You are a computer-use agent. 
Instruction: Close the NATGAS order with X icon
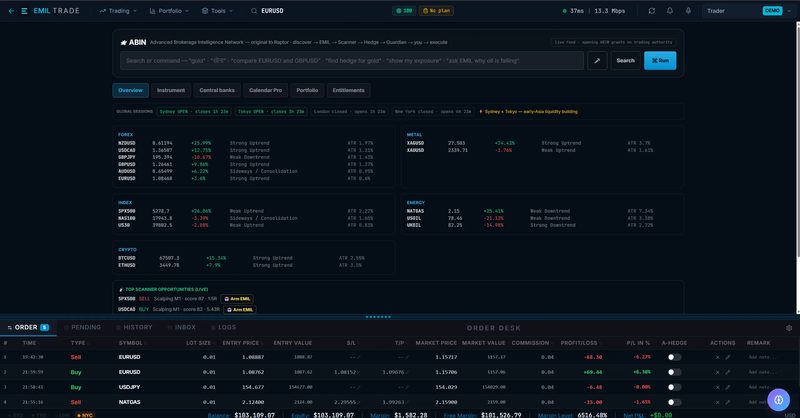717,402
